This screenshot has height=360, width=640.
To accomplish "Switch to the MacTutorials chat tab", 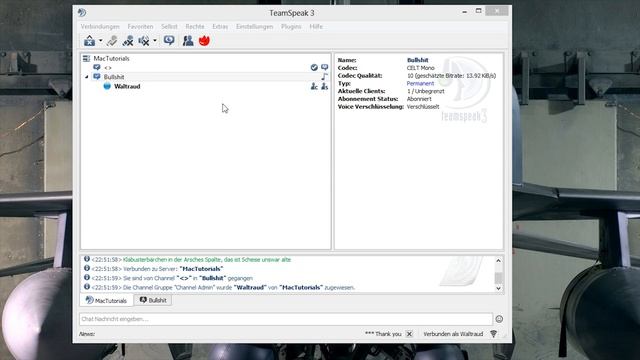I will 107,300.
